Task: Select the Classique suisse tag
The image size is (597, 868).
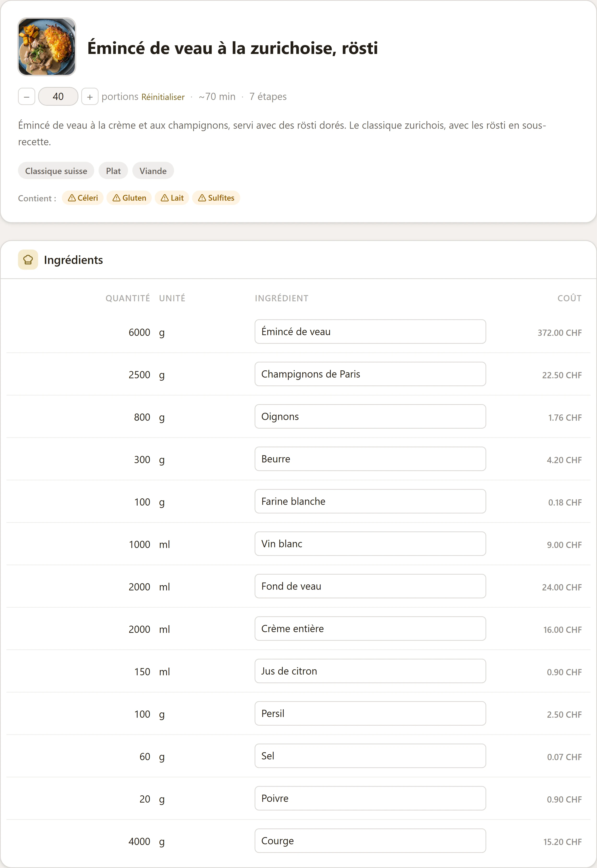Action: [56, 171]
